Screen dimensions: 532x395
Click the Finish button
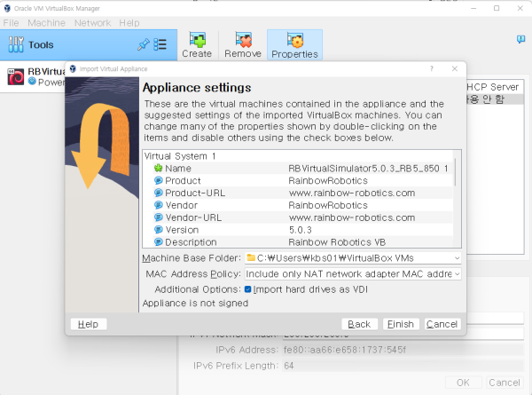(401, 324)
